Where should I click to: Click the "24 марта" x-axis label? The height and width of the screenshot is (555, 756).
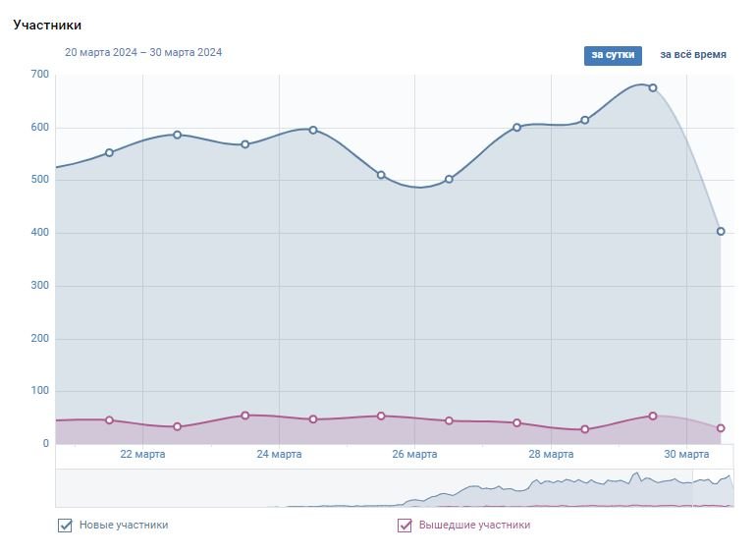[x=279, y=455]
